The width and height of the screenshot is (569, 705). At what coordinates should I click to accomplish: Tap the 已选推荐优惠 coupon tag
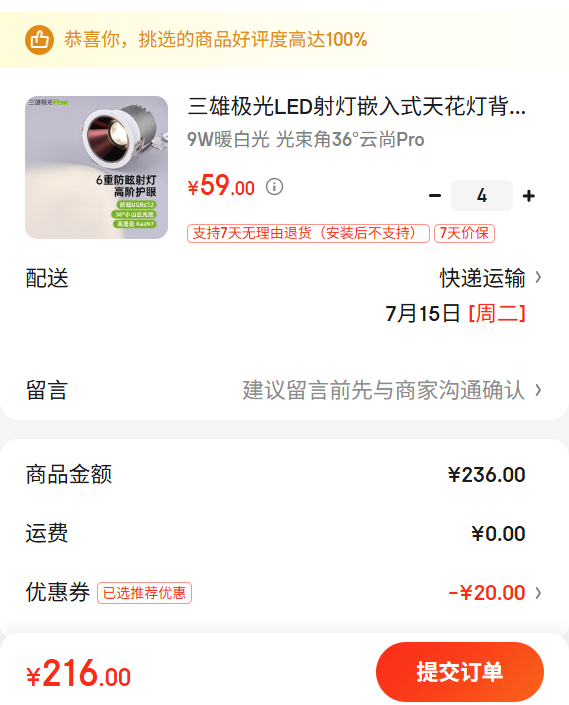pyautogui.click(x=145, y=593)
